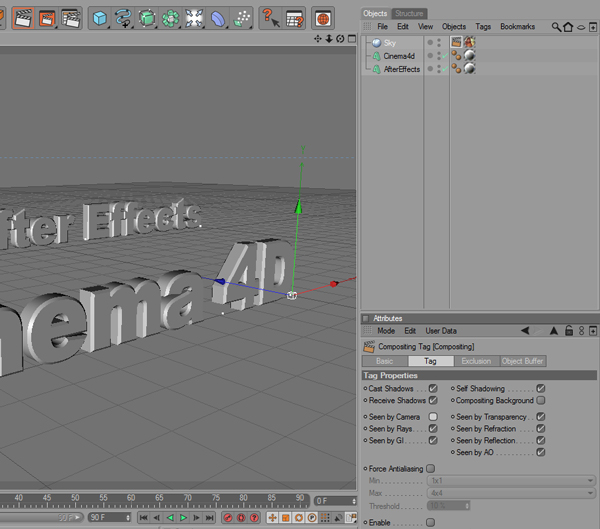Open the Min antialiasing dropdown

511,480
